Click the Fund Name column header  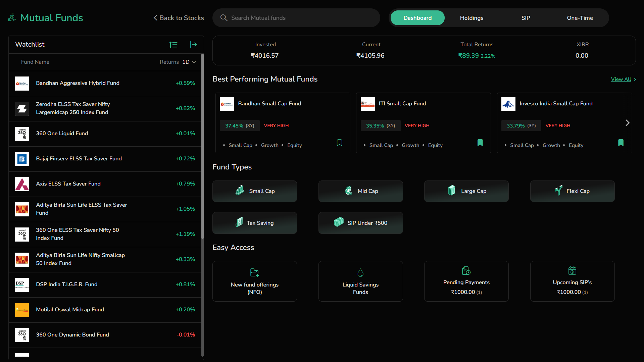click(x=35, y=62)
